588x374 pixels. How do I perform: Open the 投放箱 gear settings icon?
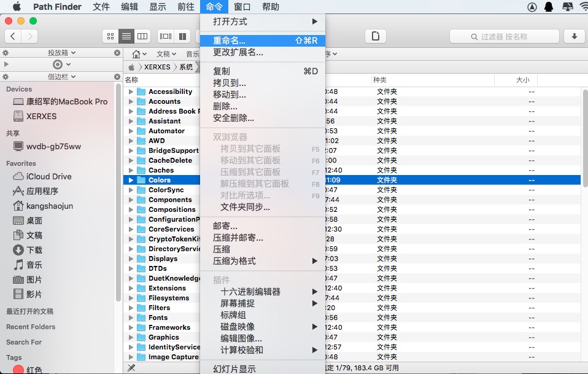click(x=5, y=52)
